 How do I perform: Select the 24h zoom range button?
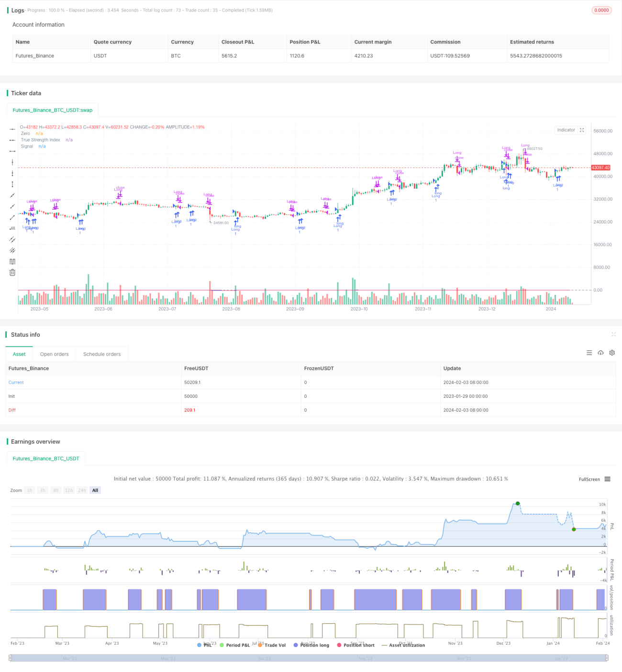coord(82,491)
